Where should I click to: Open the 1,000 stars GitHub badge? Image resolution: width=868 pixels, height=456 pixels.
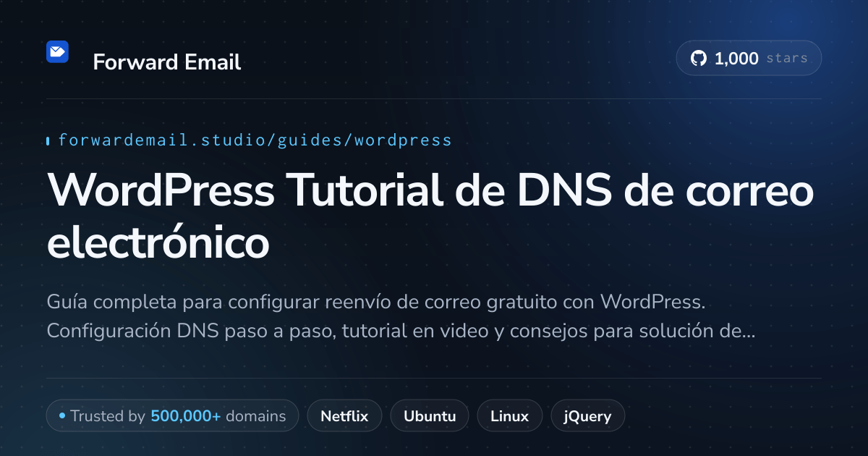click(749, 59)
